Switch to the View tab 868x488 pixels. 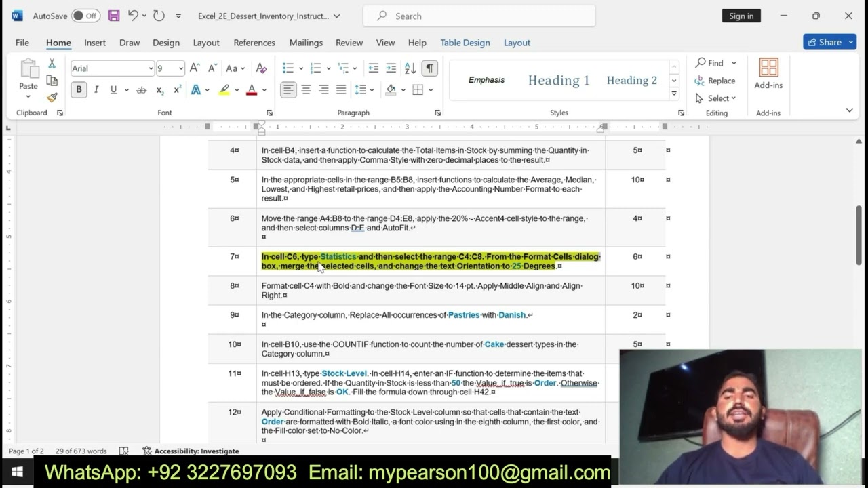385,42
